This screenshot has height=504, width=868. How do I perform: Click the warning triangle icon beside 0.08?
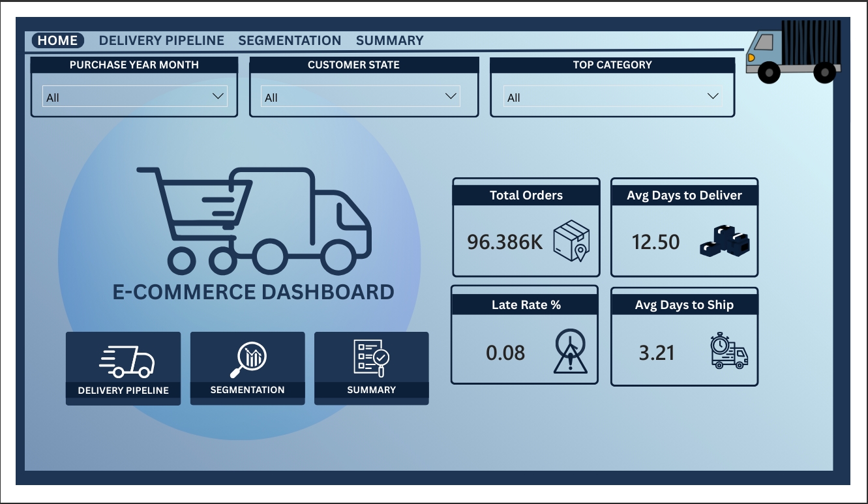570,351
